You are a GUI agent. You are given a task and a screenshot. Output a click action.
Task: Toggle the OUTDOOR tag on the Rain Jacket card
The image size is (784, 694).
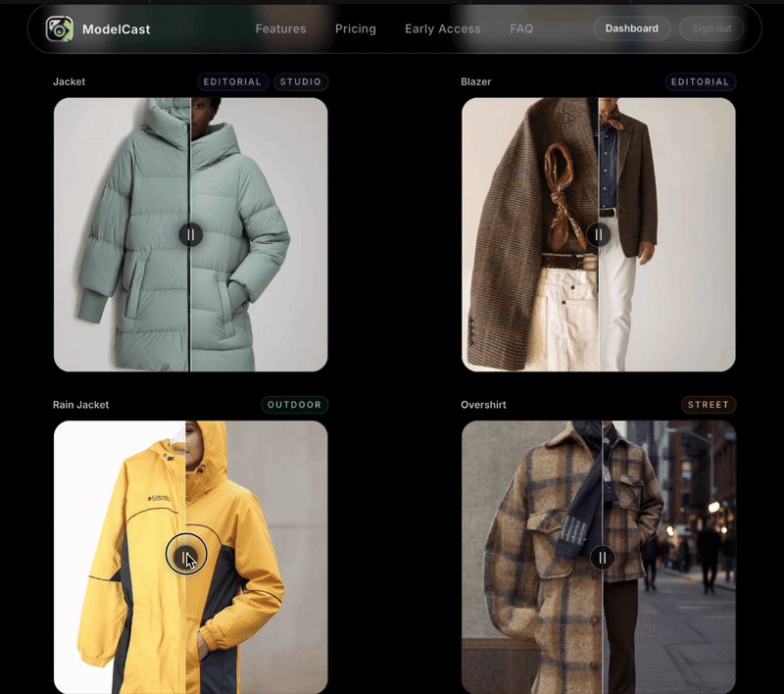(295, 404)
